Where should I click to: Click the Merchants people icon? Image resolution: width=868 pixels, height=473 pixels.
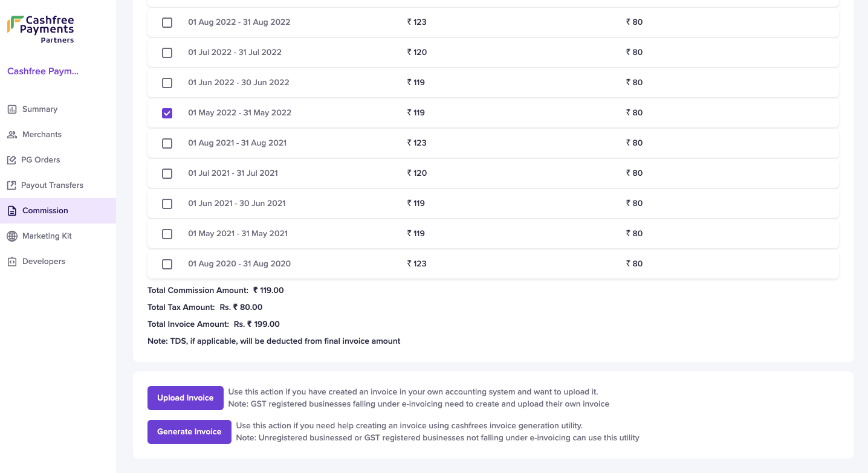pos(12,135)
